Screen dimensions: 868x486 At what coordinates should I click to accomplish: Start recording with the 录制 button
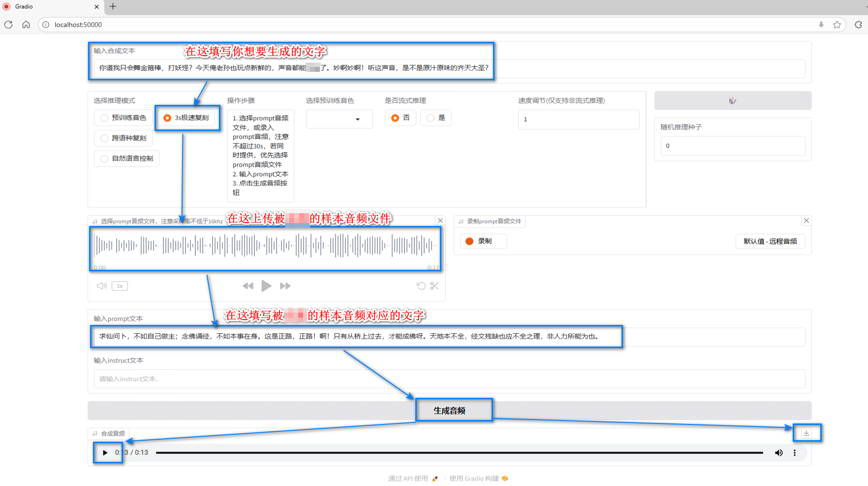pos(483,241)
